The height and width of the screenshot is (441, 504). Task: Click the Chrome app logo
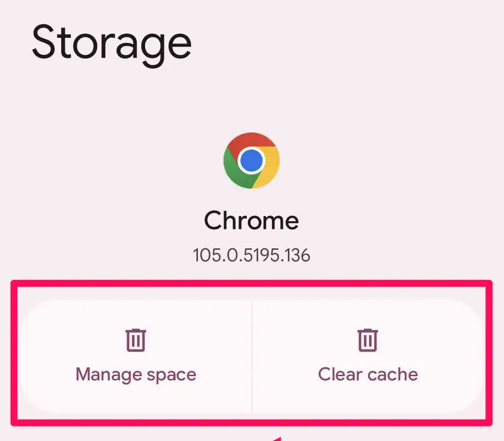[x=251, y=161]
